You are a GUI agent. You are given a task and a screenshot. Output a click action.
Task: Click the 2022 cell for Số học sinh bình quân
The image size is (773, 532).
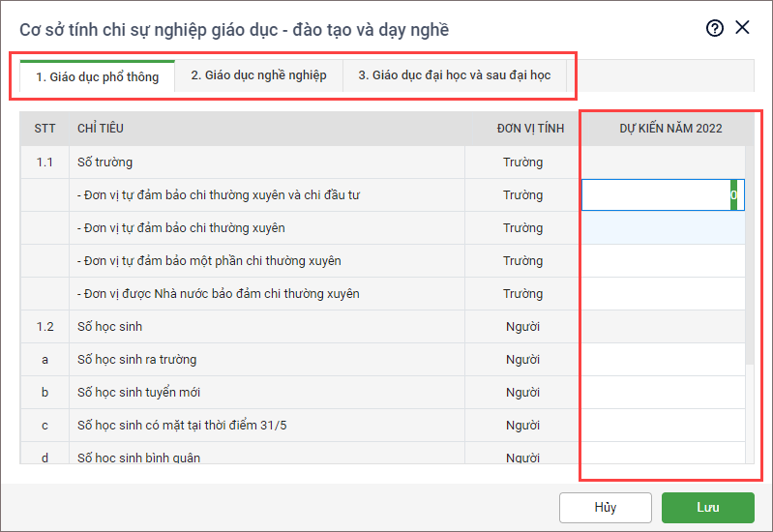pos(663,455)
